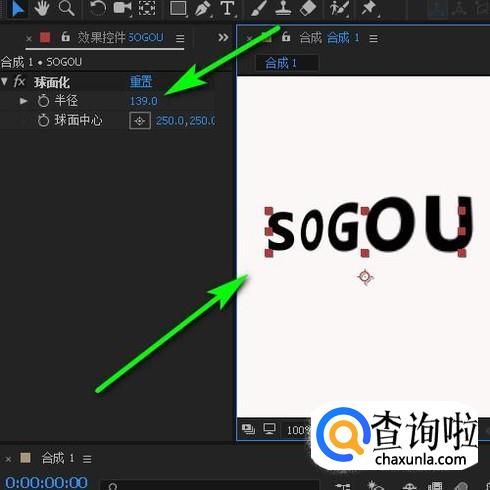Viewport: 490px width, 490px height.
Task: Select the Puppet Pin tool
Action: 369,8
